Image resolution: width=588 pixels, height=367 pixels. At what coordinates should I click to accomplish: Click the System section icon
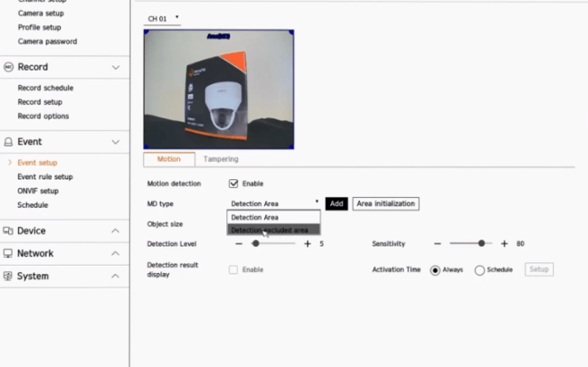tap(8, 276)
